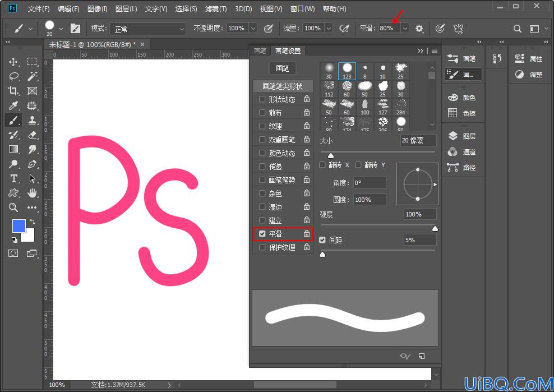Enable Dual Brush (双重画笔) checkbox
The width and height of the screenshot is (554, 392).
tap(262, 140)
